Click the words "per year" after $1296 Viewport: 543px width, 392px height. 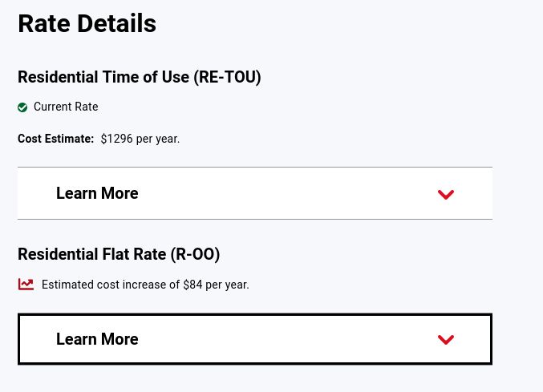[157, 139]
